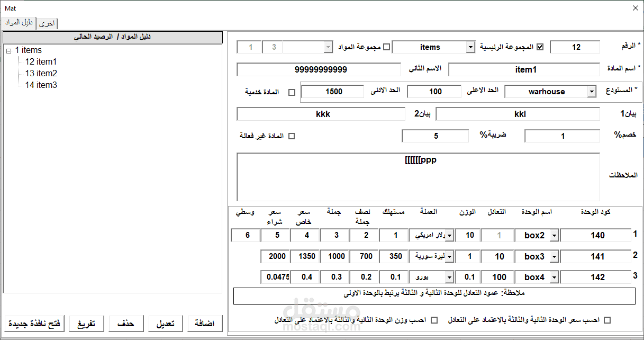Click row 1 الوزن field with 10
Screen dimensions: 644x340
(x=467, y=236)
